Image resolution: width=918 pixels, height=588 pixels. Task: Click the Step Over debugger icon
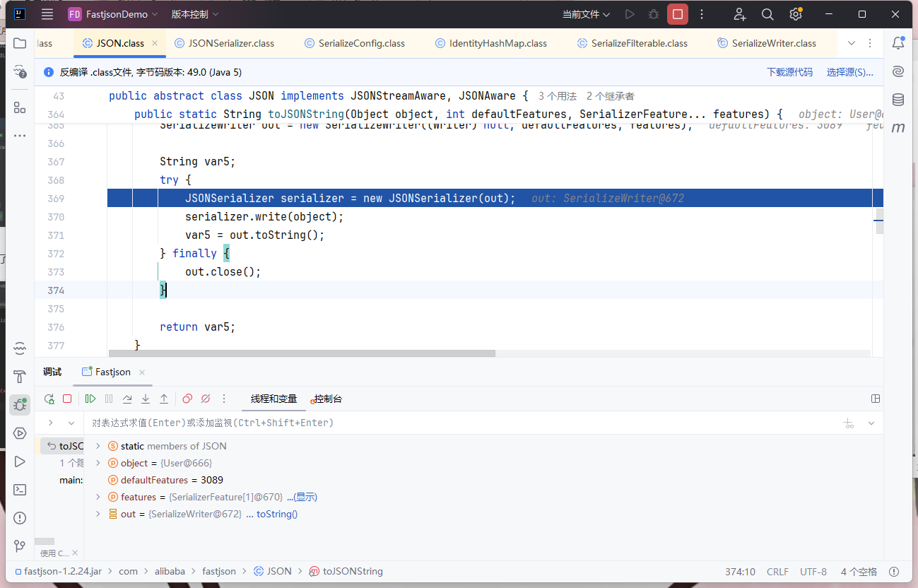[127, 399]
